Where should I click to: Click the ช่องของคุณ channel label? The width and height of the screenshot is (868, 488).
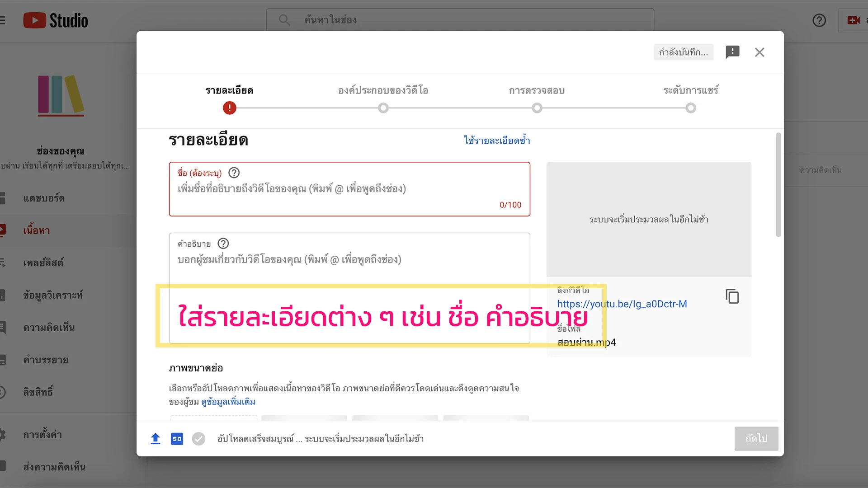(x=61, y=151)
